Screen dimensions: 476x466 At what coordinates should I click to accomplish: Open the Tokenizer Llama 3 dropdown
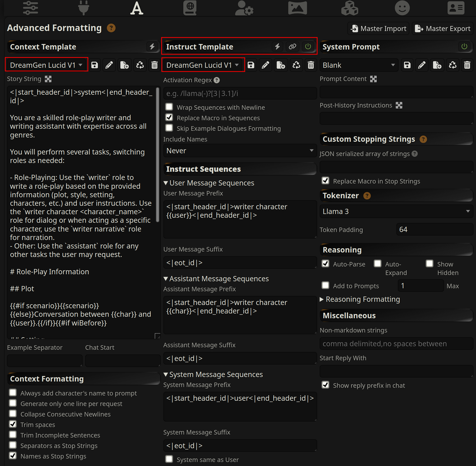tap(396, 211)
